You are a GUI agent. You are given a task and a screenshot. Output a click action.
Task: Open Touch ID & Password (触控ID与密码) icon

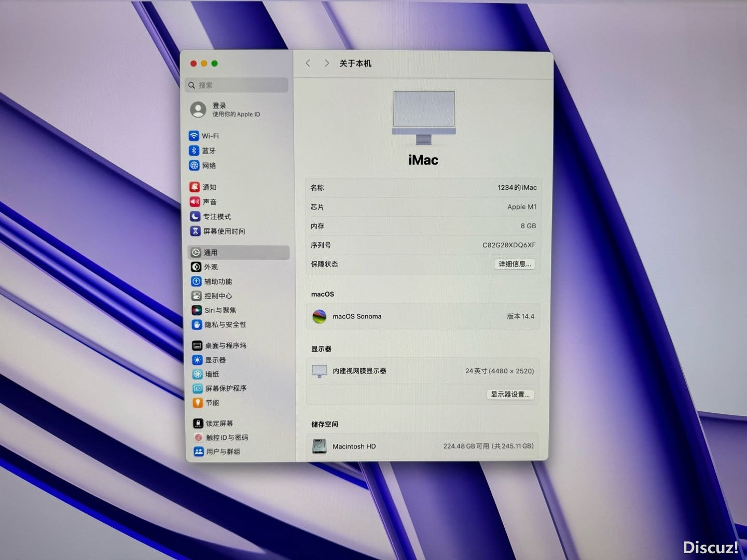198,438
